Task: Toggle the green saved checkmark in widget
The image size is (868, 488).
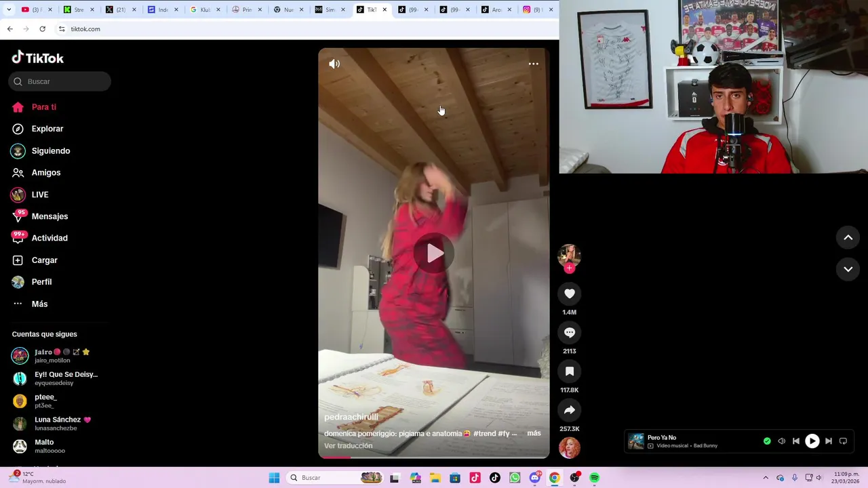Action: [x=767, y=441]
